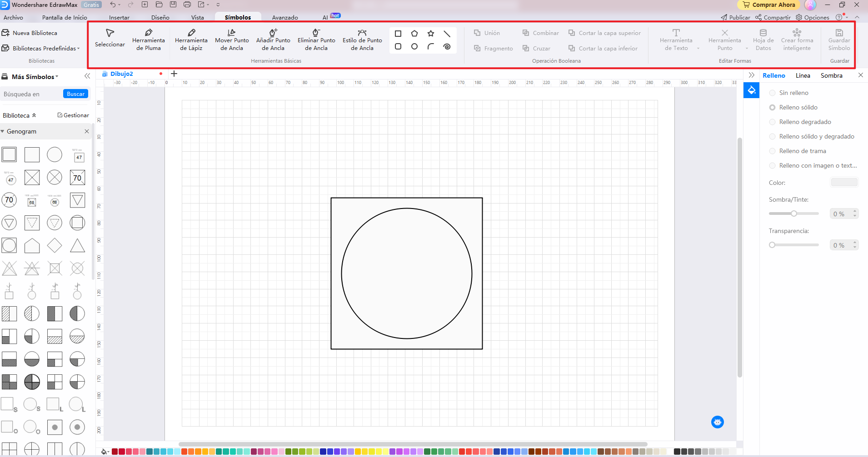
Task: Enable Relleno de trama option
Action: point(772,151)
